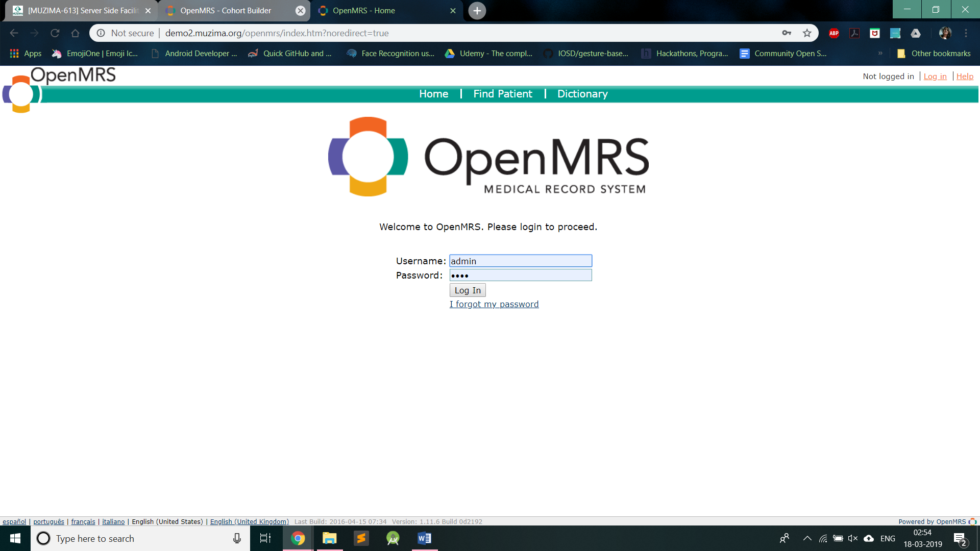
Task: Open the Community Open S... bookmark
Action: coord(783,54)
